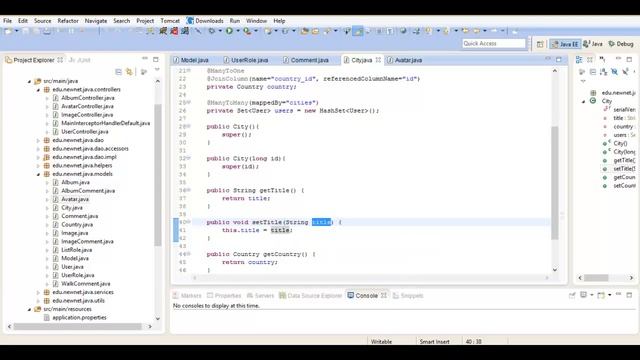Image resolution: width=640 pixels, height=360 pixels.
Task: Collapse the edu.newnet.java.controllers package
Action: 38,90
